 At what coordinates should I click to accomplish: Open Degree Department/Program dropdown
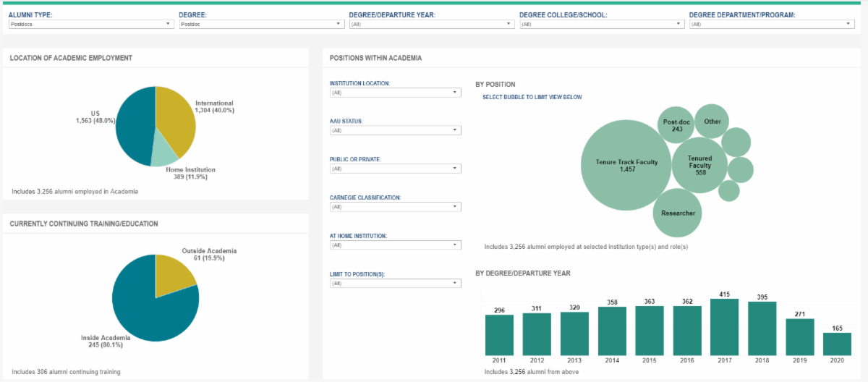pyautogui.click(x=772, y=24)
